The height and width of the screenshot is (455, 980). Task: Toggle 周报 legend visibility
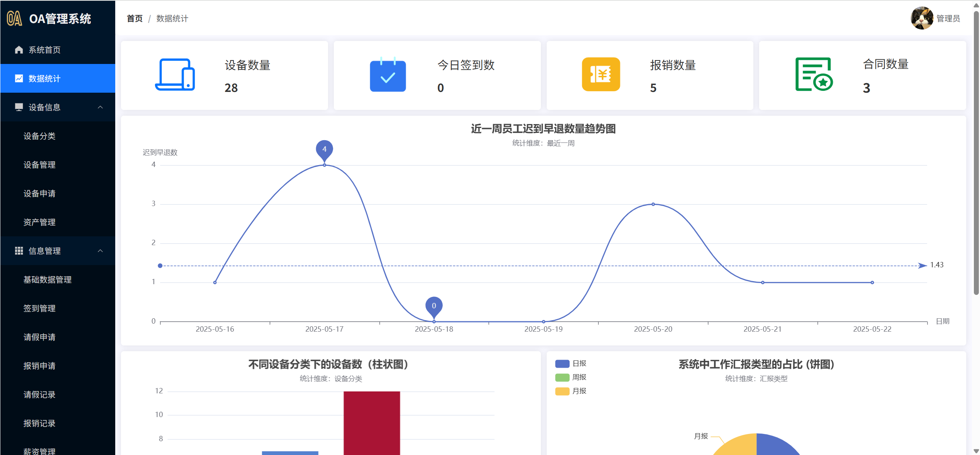click(x=570, y=377)
